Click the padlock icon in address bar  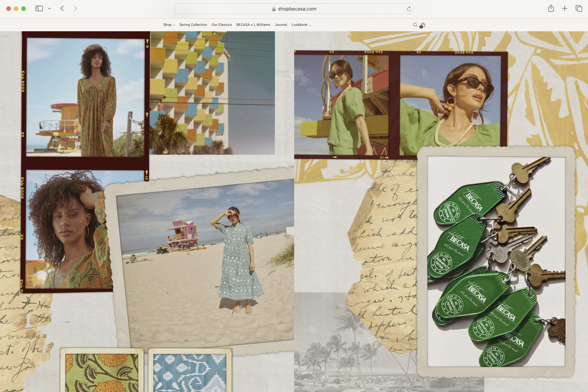(274, 9)
